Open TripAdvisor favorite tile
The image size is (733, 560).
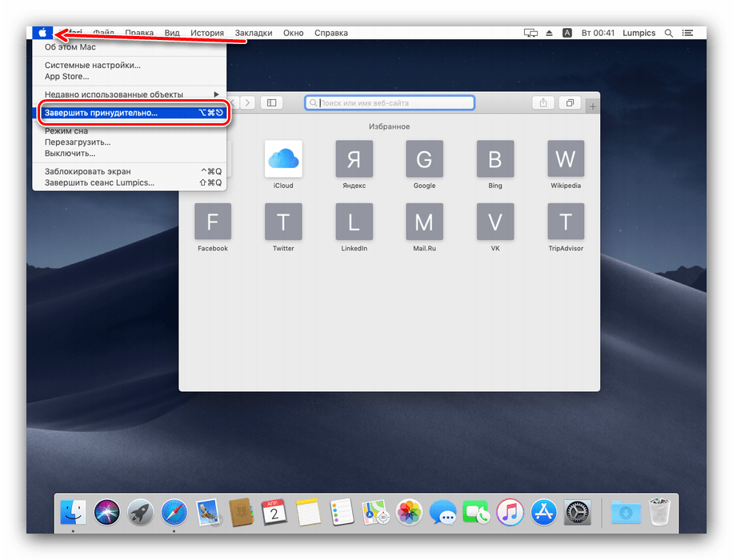click(566, 222)
